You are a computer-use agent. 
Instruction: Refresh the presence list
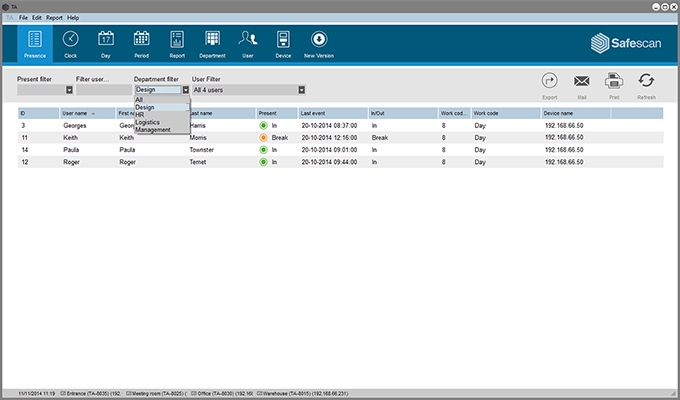[x=646, y=84]
